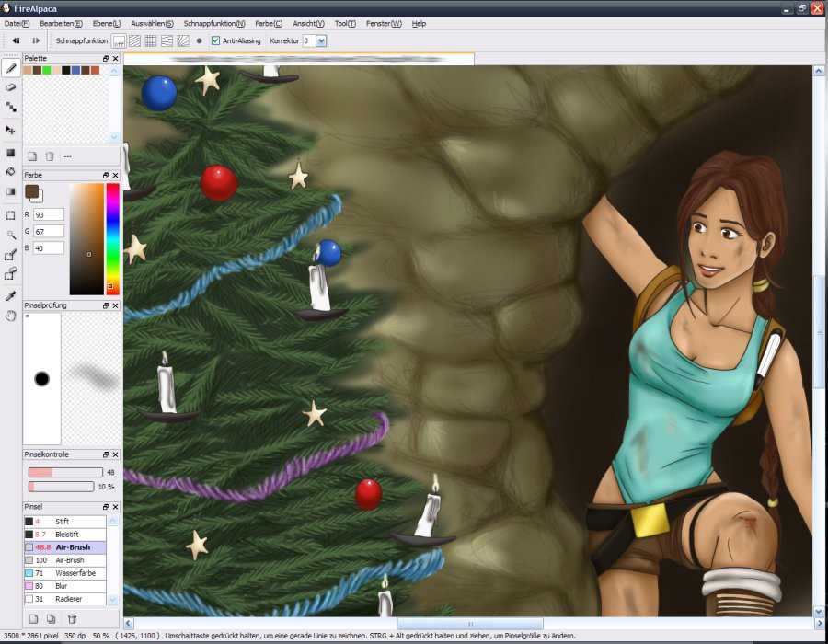Click the canvas scroll-down arrow

pyautogui.click(x=819, y=611)
